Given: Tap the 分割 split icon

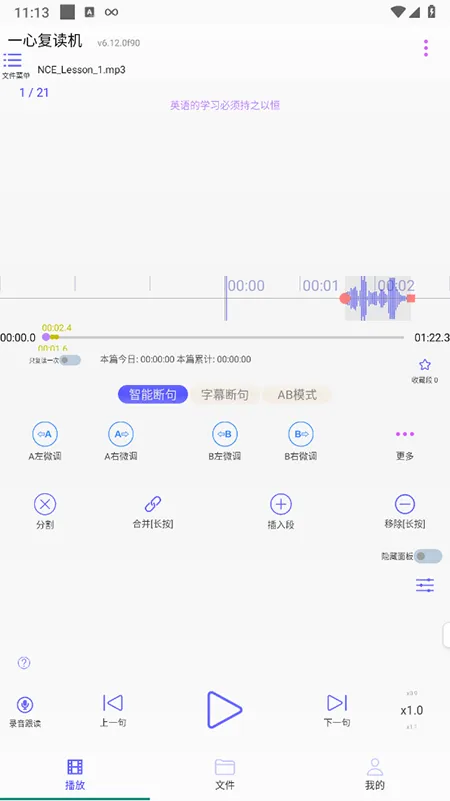Looking at the screenshot, I should (45, 504).
